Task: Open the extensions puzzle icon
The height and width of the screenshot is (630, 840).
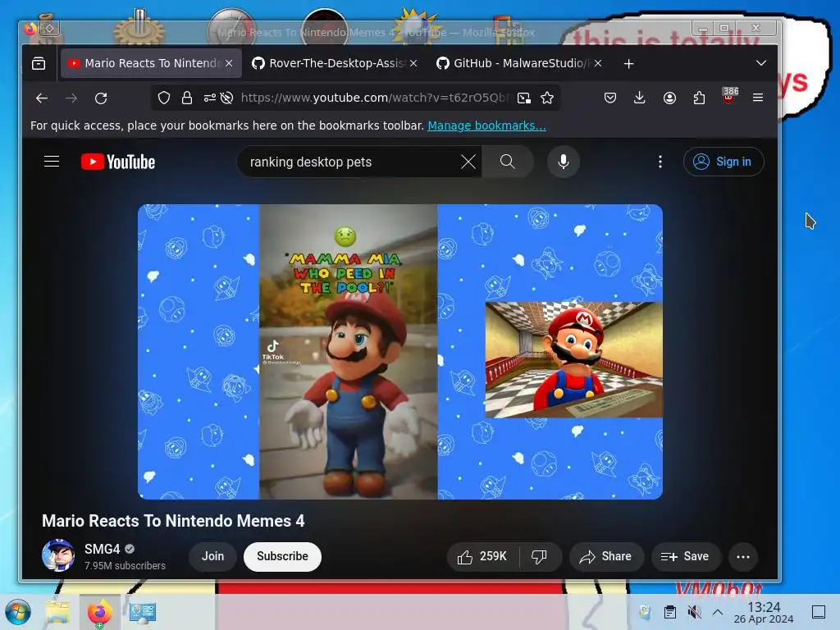Action: (x=699, y=98)
